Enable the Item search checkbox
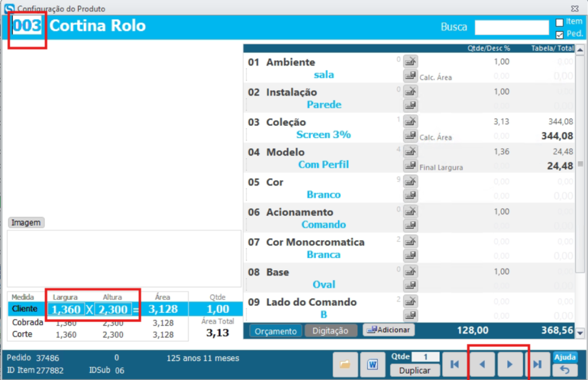The image size is (588, 380). (559, 22)
